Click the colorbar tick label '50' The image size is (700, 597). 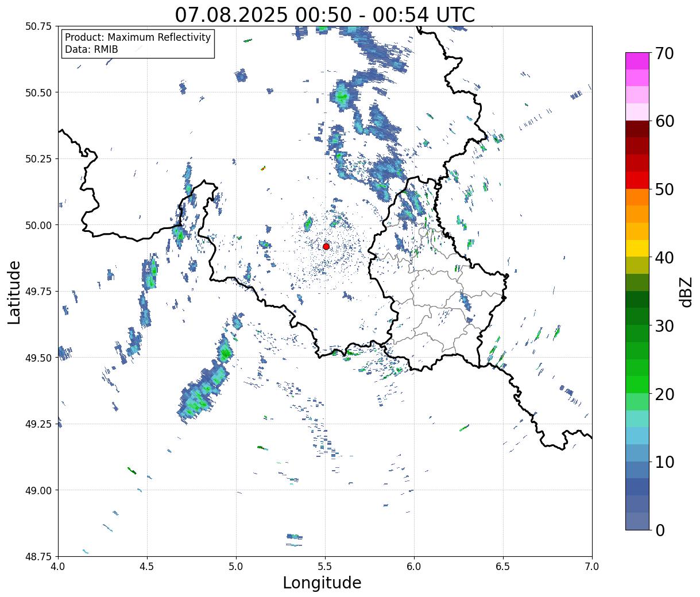pos(664,189)
